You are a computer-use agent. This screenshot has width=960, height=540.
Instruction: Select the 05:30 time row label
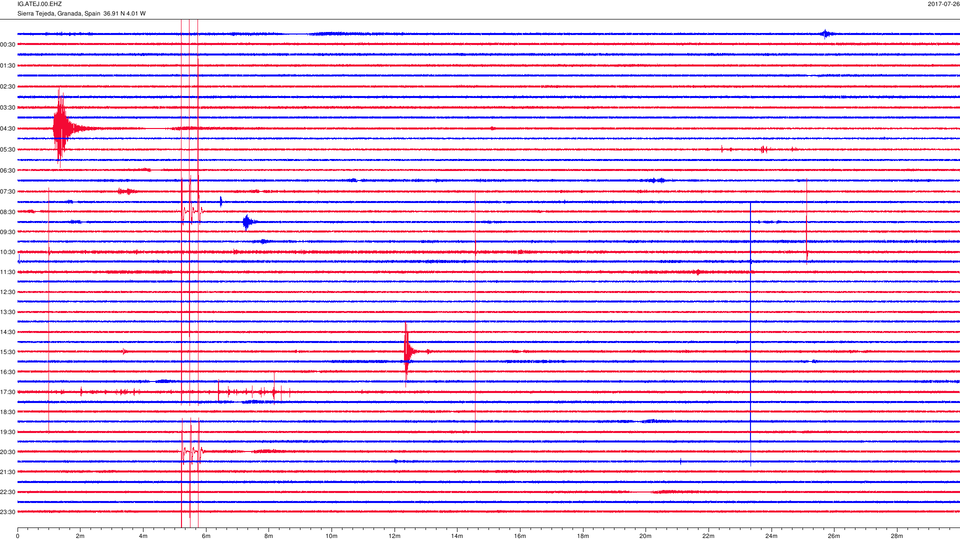tap(8, 149)
